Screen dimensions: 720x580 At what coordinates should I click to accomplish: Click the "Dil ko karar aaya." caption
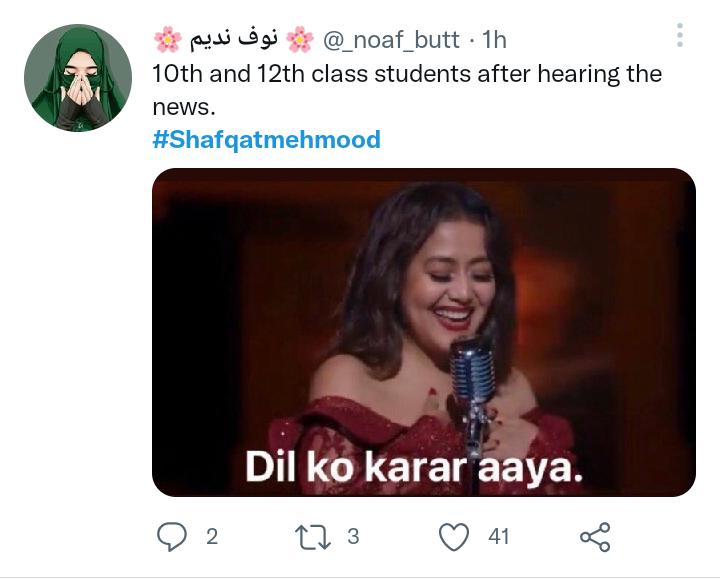coord(414,466)
